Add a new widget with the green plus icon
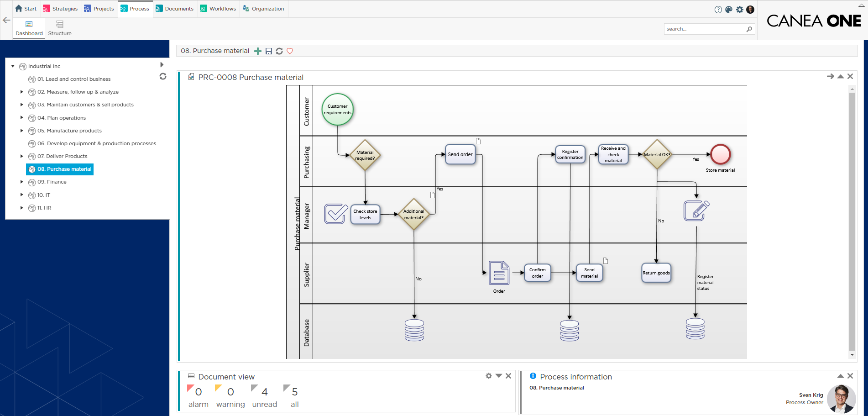This screenshot has width=868, height=416. (258, 51)
